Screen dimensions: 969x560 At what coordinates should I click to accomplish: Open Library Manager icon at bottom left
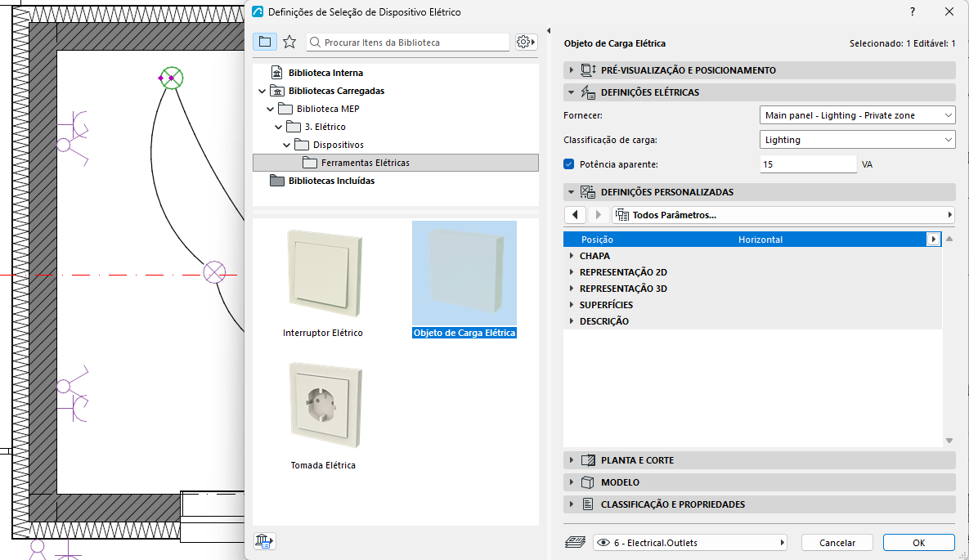[x=264, y=541]
